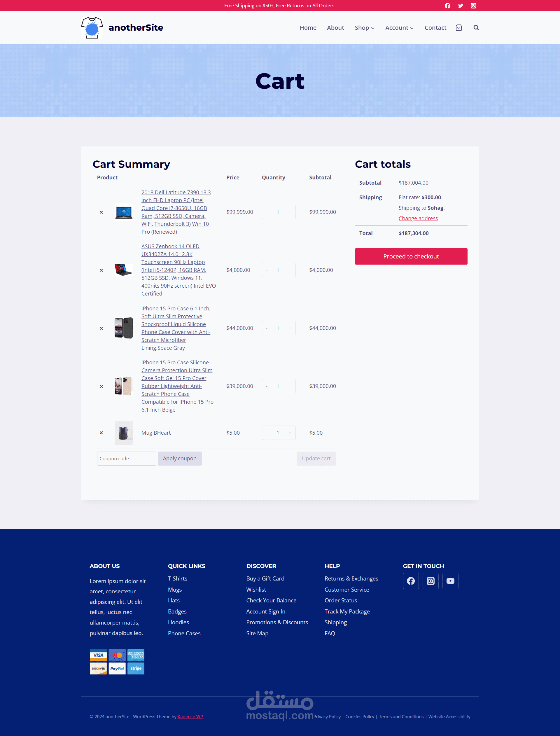The image size is (560, 736).
Task: Focus the Coupon code input field
Action: [x=127, y=458]
